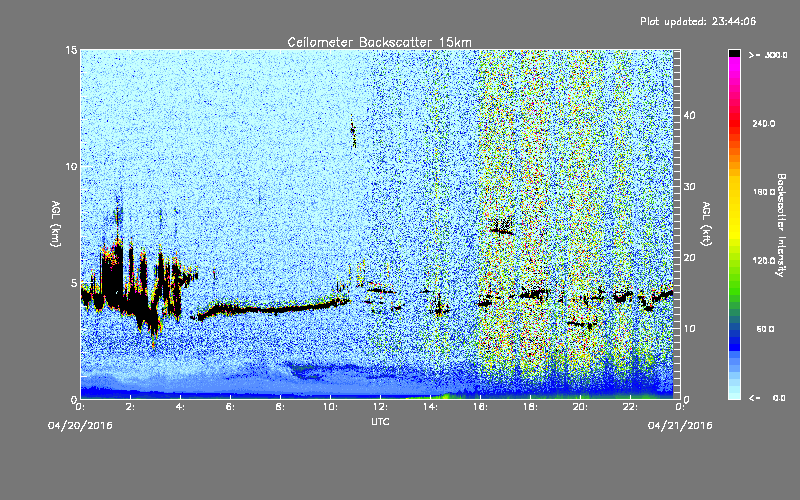
Task: Click the '10' kft right axis tick
Action: click(x=689, y=328)
